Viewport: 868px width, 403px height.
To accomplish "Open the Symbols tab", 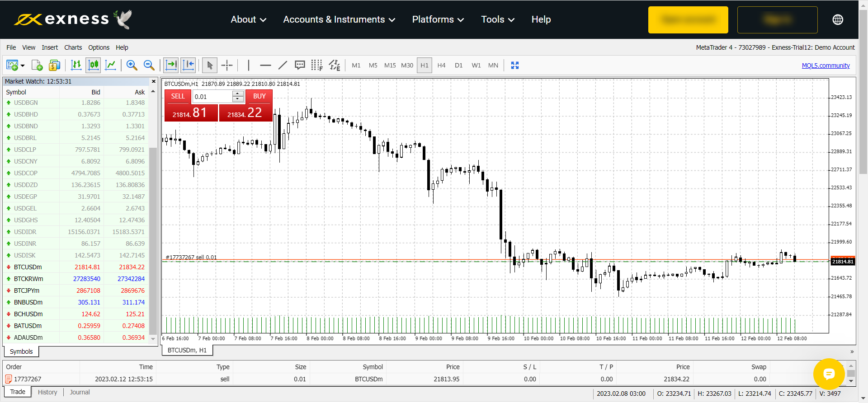I will click(21, 351).
